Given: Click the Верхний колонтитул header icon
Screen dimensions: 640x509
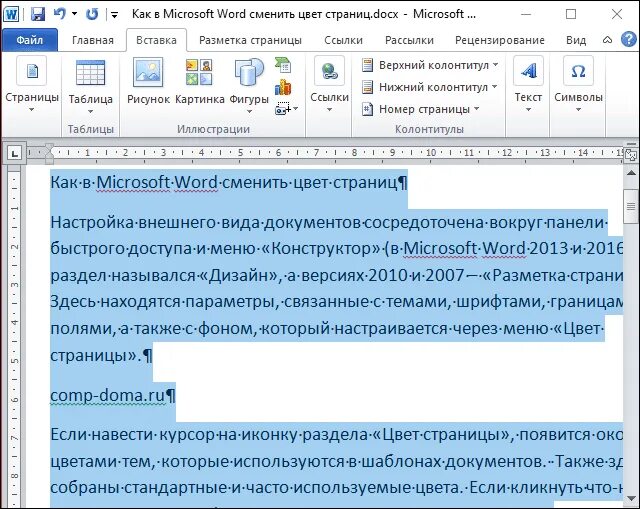Looking at the screenshot, I should point(367,65).
